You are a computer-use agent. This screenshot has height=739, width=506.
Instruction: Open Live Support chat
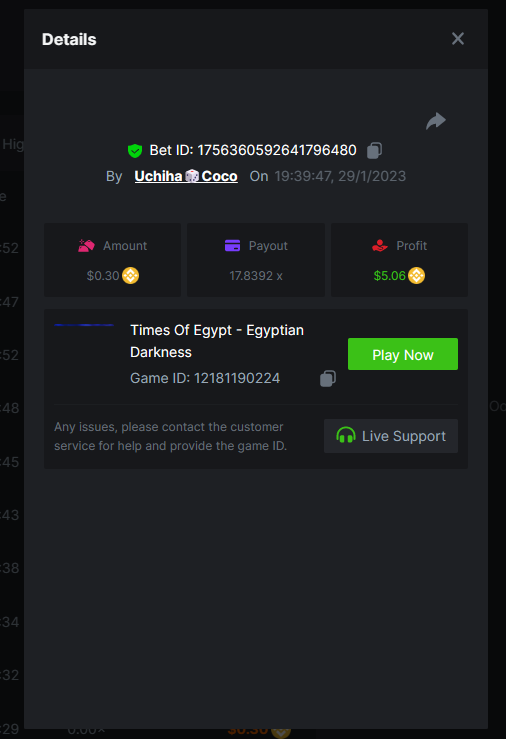(x=391, y=436)
